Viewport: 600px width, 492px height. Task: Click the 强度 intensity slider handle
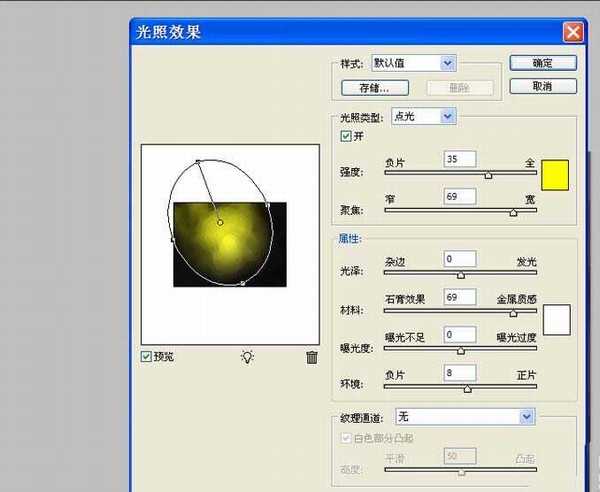coord(488,174)
